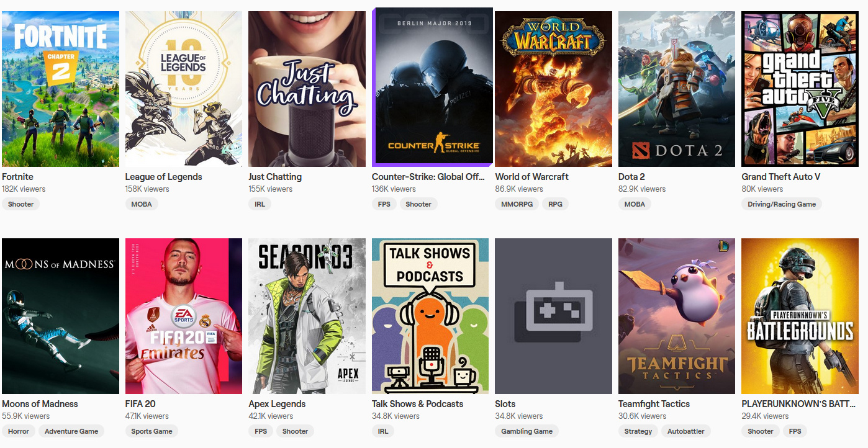Select the MOBA tag under League of Legends

pyautogui.click(x=141, y=204)
